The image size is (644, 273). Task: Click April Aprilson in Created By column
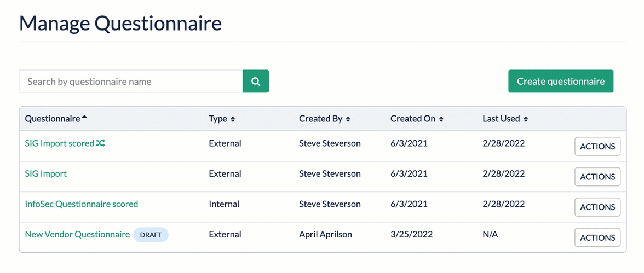coord(325,234)
